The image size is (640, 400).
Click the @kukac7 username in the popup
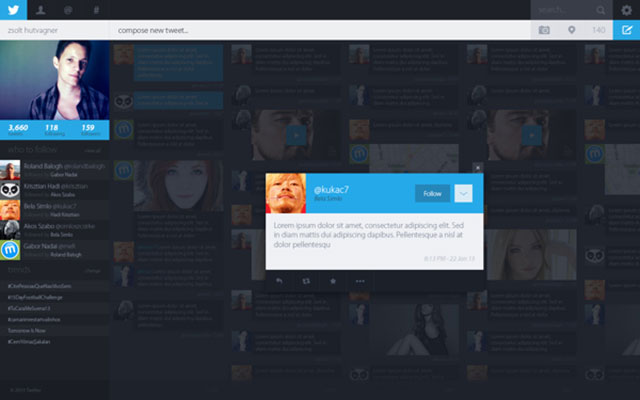pyautogui.click(x=331, y=189)
